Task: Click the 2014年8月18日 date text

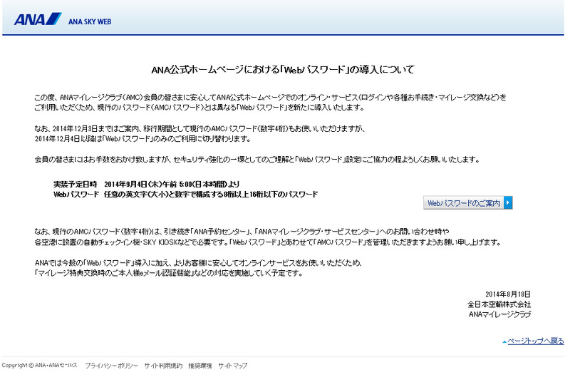Action: (x=508, y=294)
